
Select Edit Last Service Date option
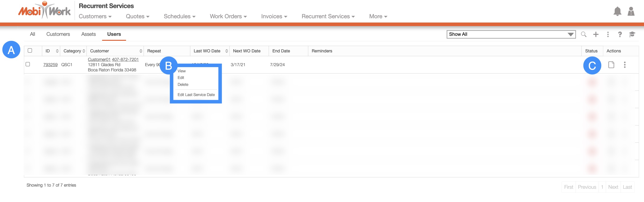pos(196,95)
